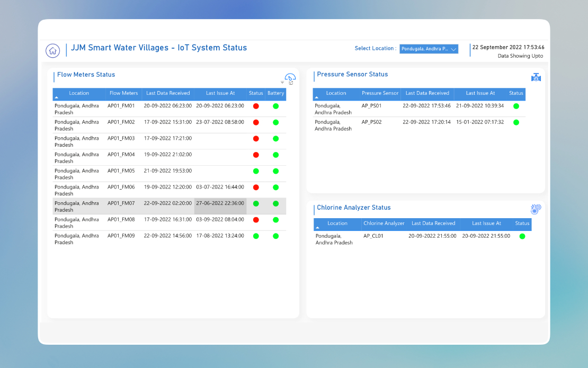Click the 22 September 2022 17:53:46 timestamp

[508, 47]
